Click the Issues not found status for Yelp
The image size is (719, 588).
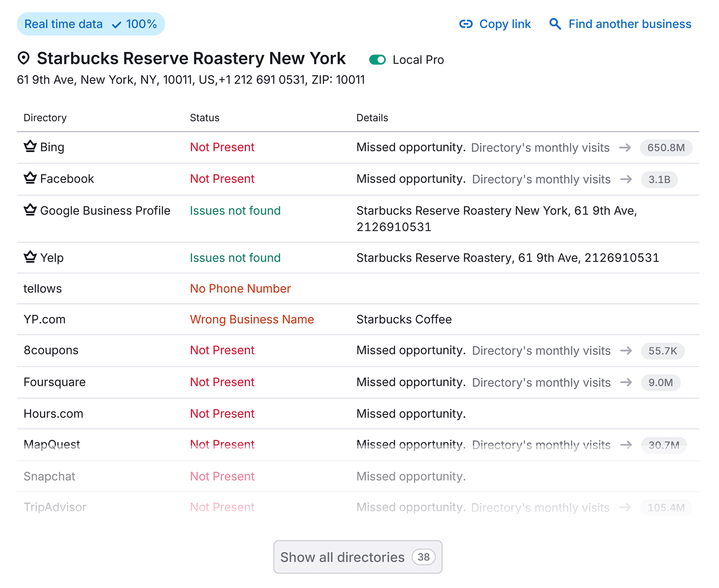(235, 257)
